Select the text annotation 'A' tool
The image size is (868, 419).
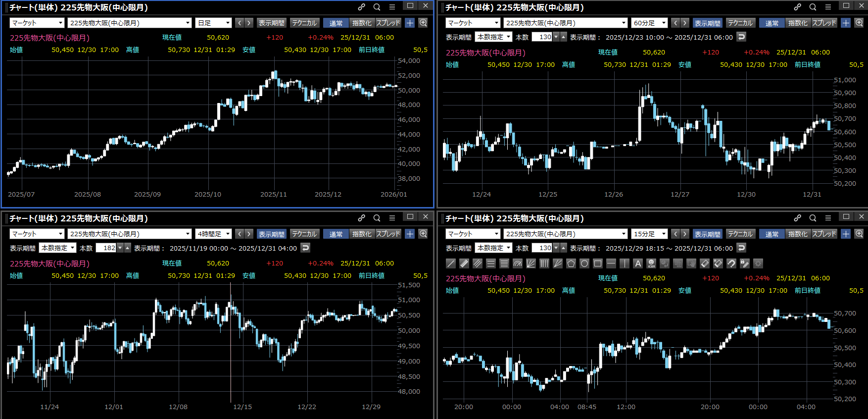[638, 263]
